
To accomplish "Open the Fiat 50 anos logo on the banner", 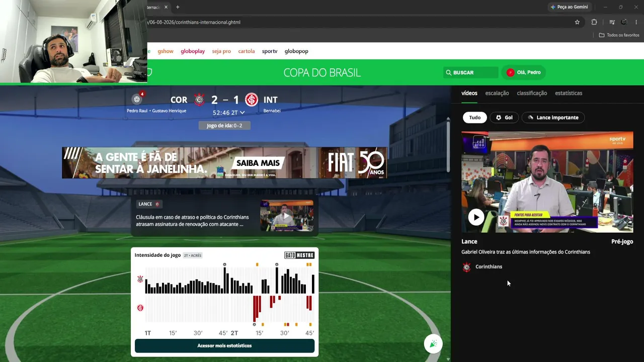I will pos(356,163).
